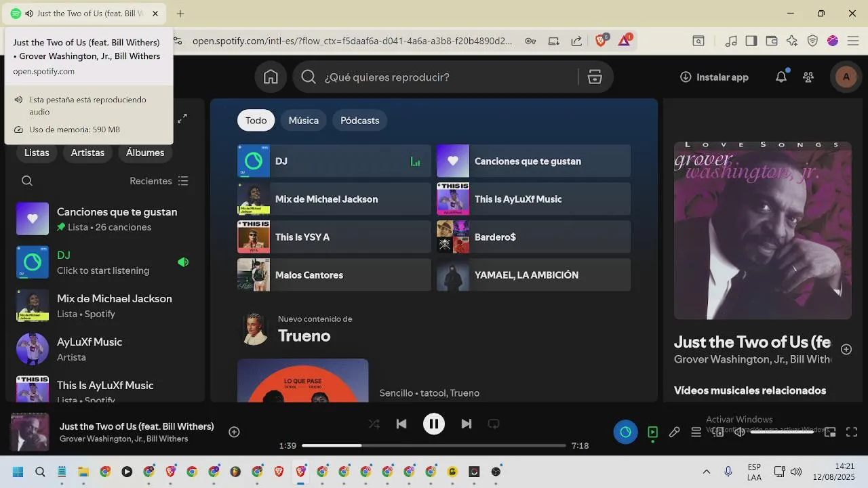
Task: Search within your library magnifier icon
Action: click(27, 181)
